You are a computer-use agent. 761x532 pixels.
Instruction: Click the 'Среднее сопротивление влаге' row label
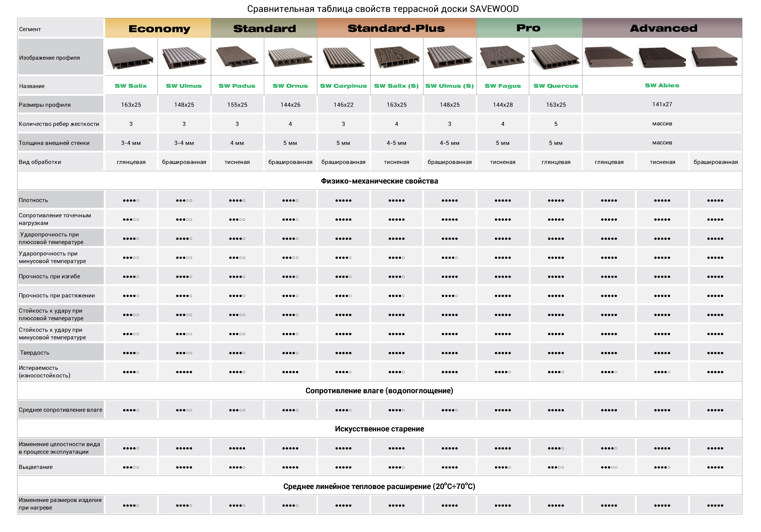coord(60,410)
